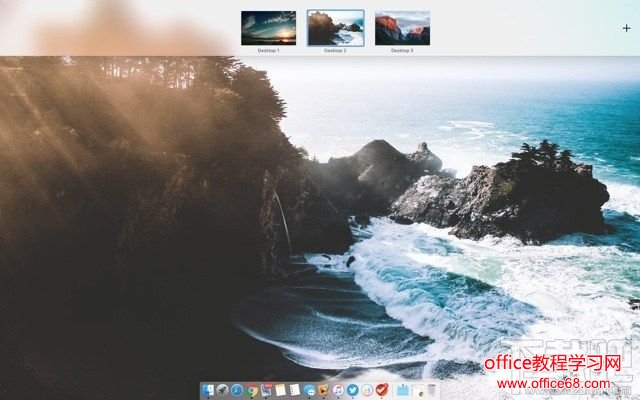
Task: Open the blue folder in the dock
Action: [x=402, y=390]
